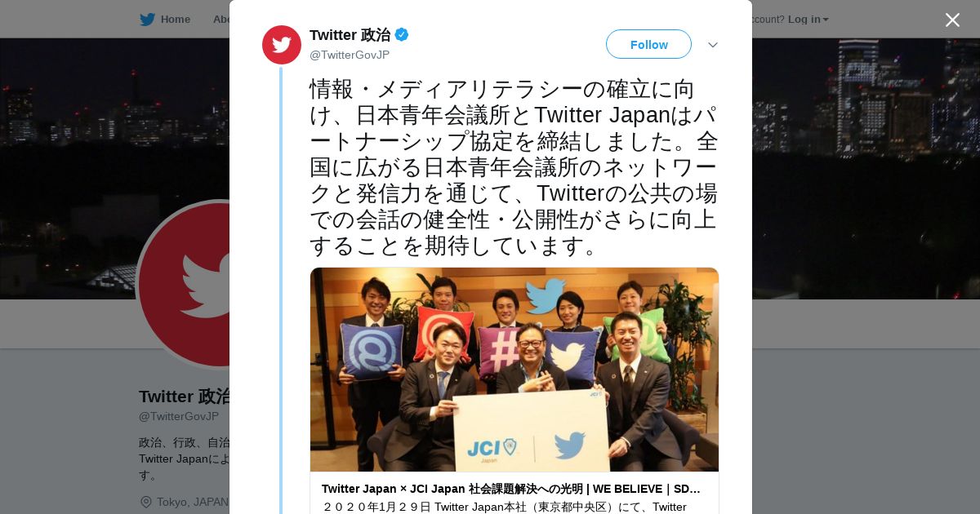The height and width of the screenshot is (514, 980).
Task: Click the location pin icon beside Tokyo, JAPAN
Action: point(146,502)
